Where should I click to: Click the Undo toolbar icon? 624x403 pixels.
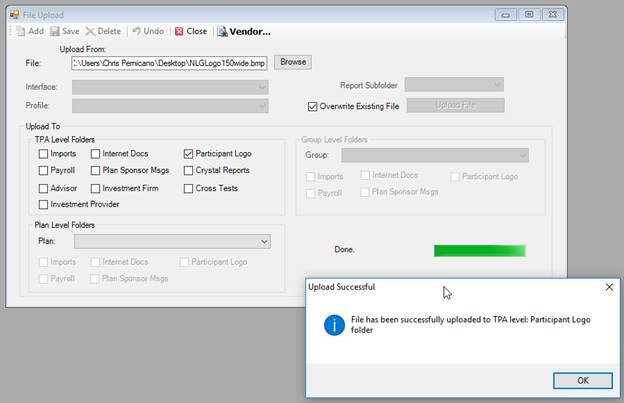pos(137,31)
